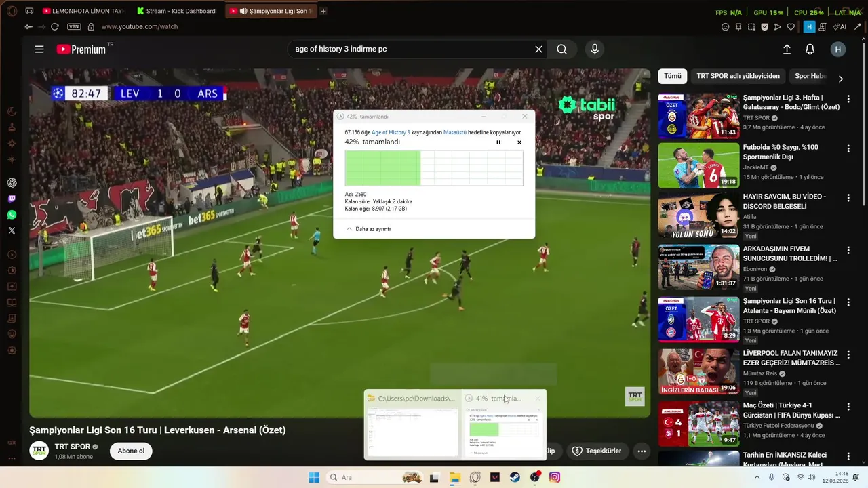Open the Twitch sidebar icon
Screen dimensions: 868x488
coord(12,199)
